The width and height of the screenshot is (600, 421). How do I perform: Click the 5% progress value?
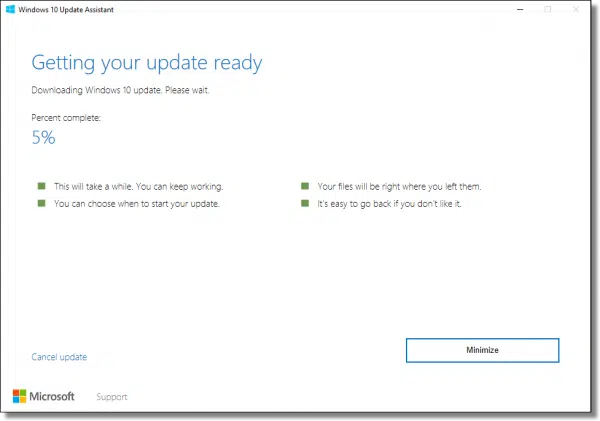tap(43, 137)
